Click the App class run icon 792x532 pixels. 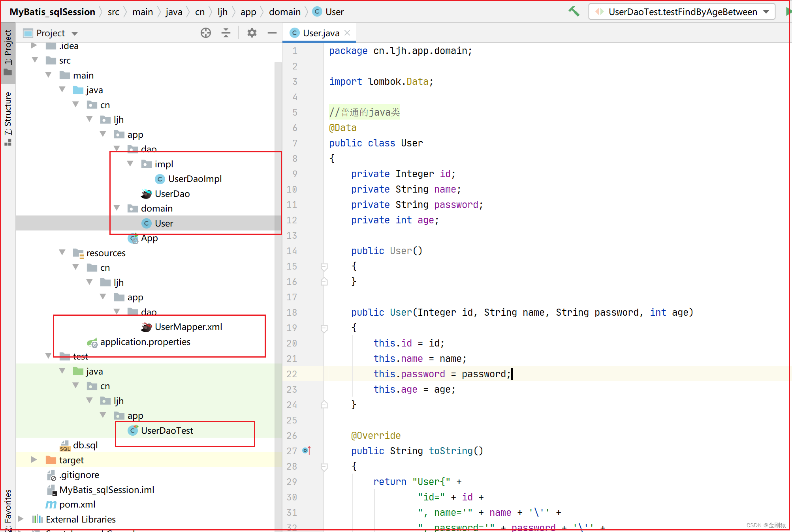click(133, 238)
